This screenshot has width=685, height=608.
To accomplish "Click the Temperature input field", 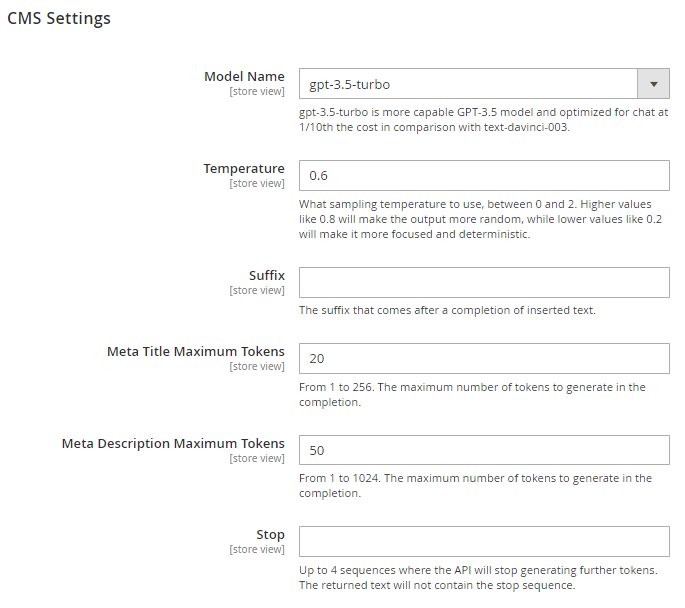I will [x=484, y=176].
